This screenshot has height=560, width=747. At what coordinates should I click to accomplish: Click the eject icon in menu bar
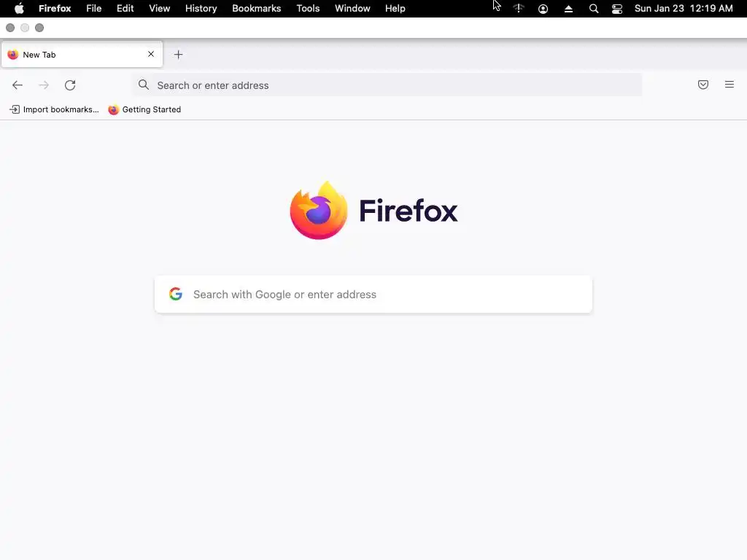pos(568,9)
